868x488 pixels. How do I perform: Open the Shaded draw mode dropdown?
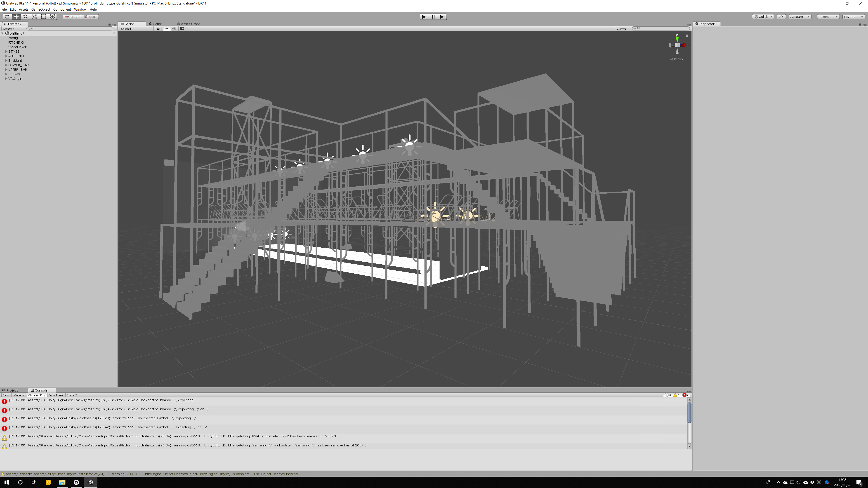tap(137, 29)
